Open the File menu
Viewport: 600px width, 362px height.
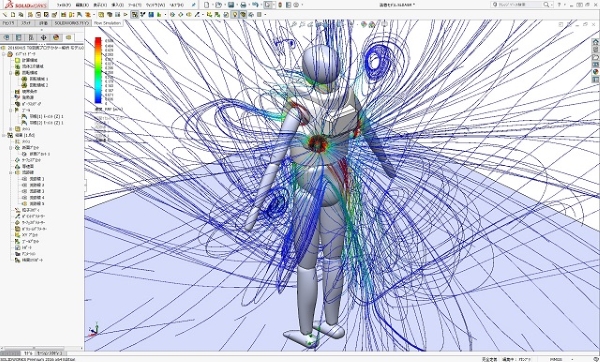(x=64, y=5)
